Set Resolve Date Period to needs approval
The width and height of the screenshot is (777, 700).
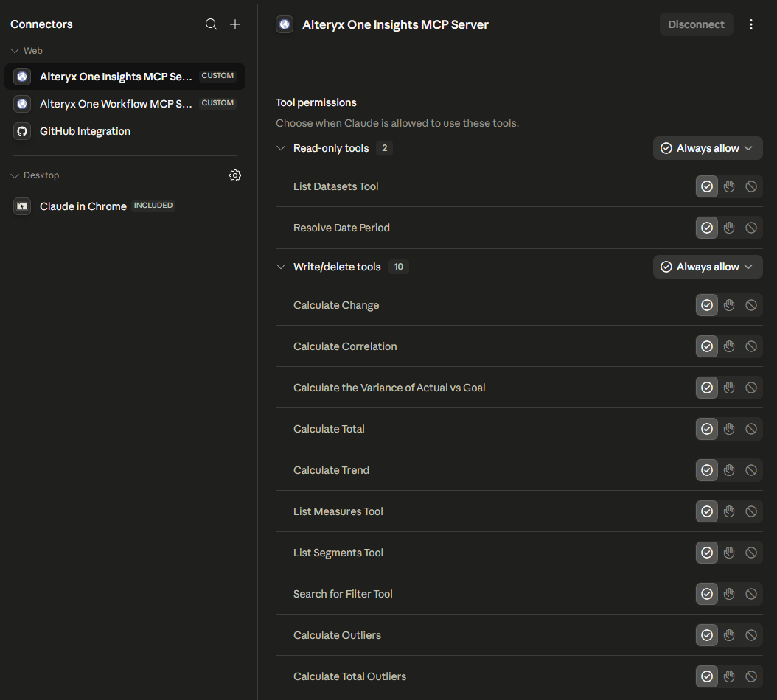point(729,228)
